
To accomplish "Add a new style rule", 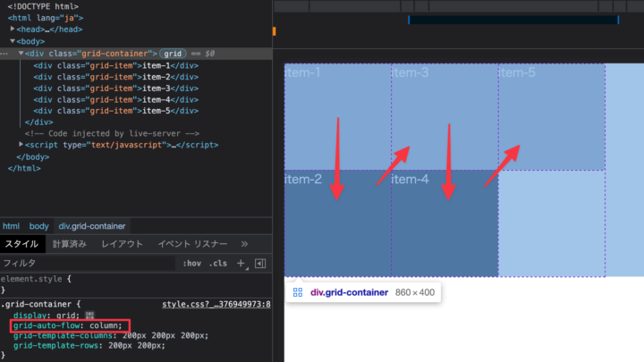I will [x=241, y=264].
